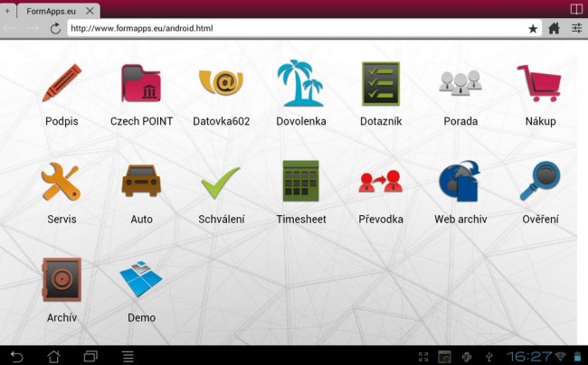Open the Schválení checkmark icon
Screen dimensions: 588x365
[x=221, y=182]
